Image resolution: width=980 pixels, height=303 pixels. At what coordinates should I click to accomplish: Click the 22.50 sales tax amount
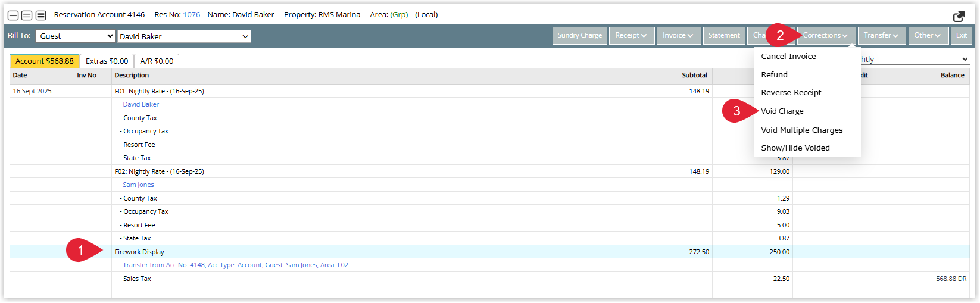tap(781, 279)
